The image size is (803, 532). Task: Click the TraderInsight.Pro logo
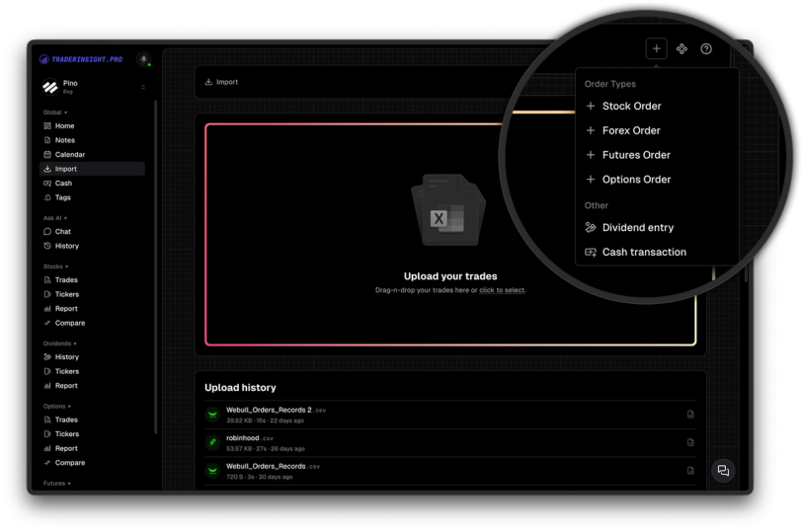[81, 59]
